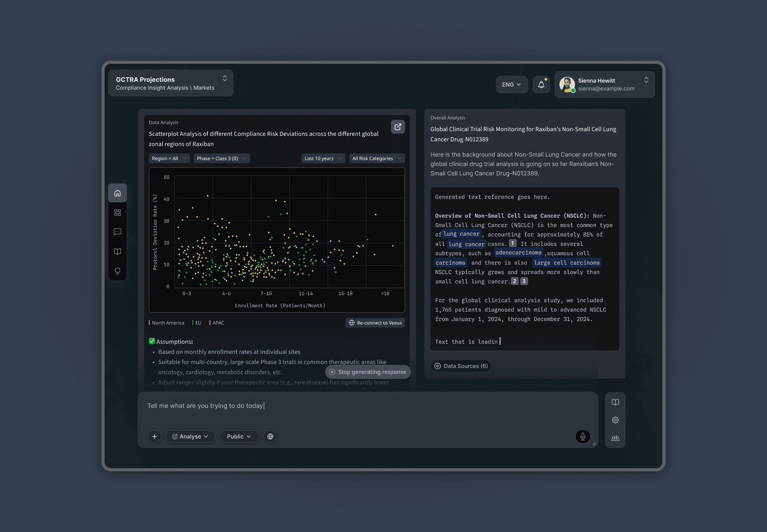Toggle APAC legend series
767x532 pixels.
(x=217, y=323)
